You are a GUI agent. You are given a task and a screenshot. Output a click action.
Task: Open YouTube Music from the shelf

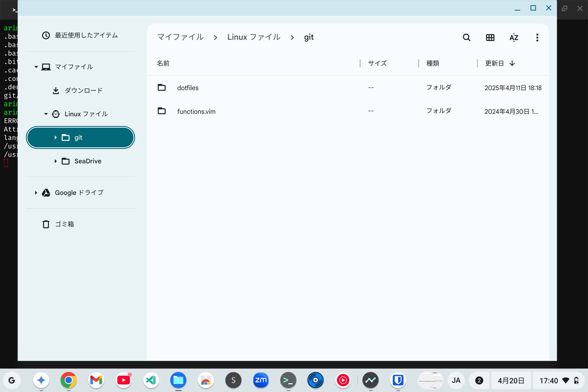pos(343,380)
